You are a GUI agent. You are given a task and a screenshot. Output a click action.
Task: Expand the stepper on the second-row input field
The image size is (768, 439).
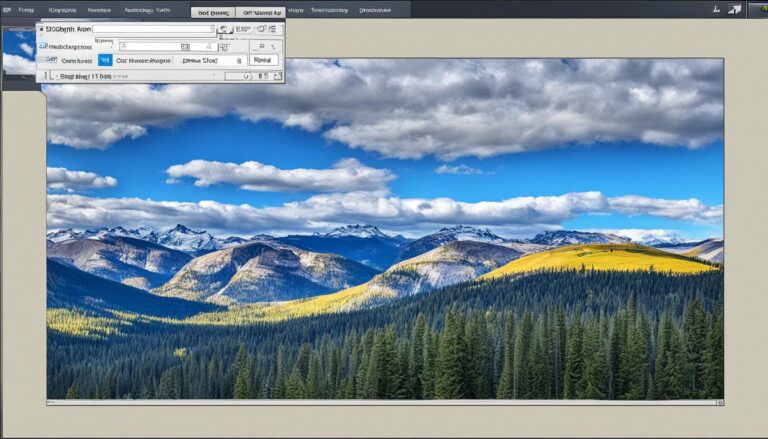185,46
